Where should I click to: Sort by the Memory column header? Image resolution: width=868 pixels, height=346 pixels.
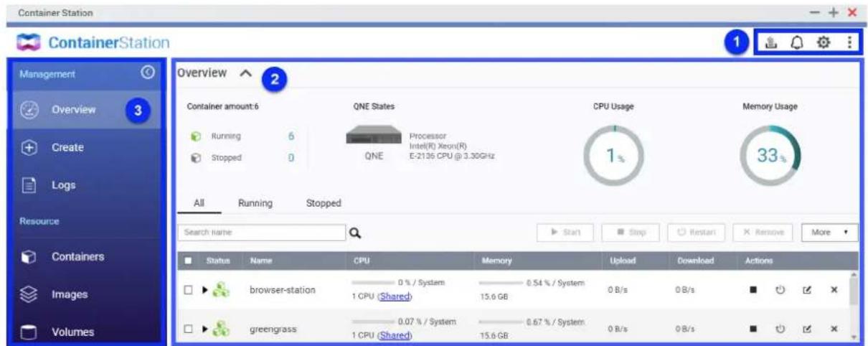496,261
